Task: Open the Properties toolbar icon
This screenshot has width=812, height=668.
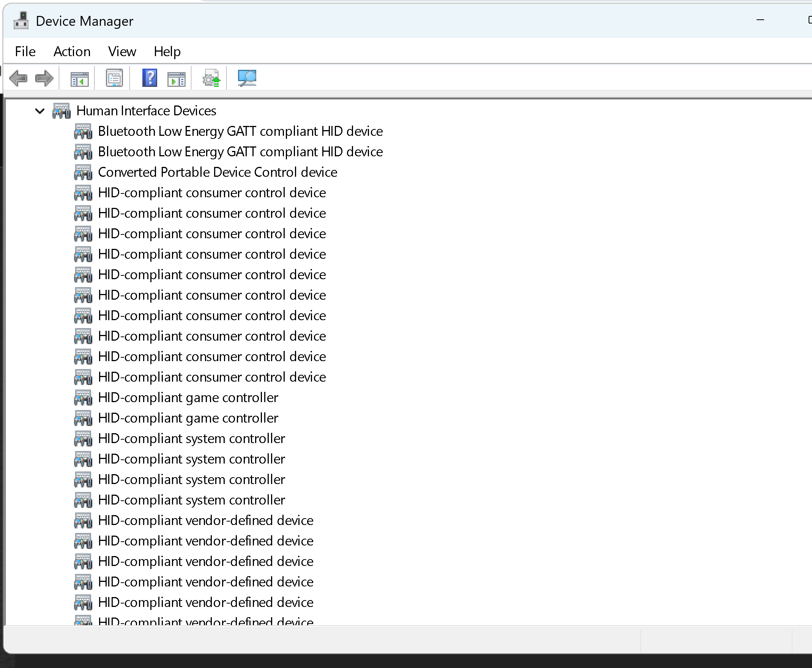Action: pyautogui.click(x=114, y=79)
